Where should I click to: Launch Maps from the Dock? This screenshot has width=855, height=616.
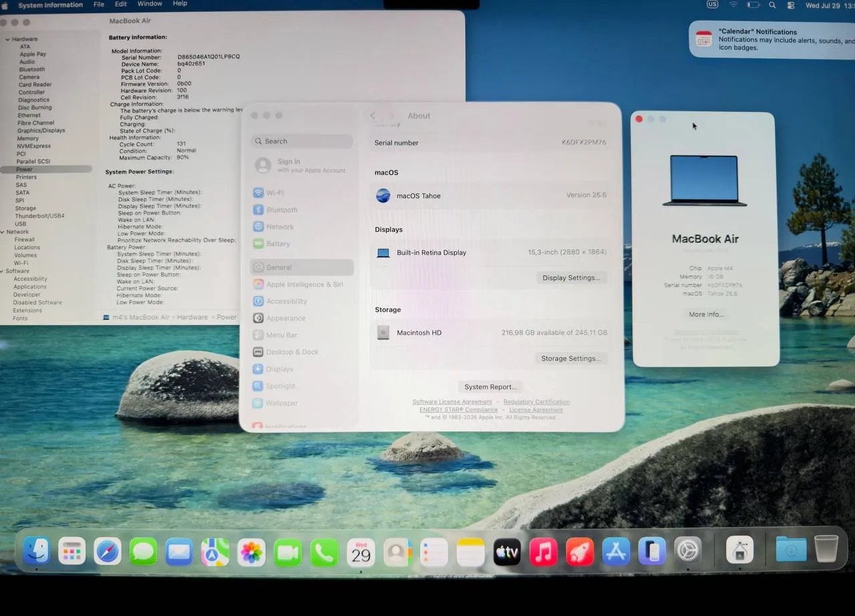point(215,552)
